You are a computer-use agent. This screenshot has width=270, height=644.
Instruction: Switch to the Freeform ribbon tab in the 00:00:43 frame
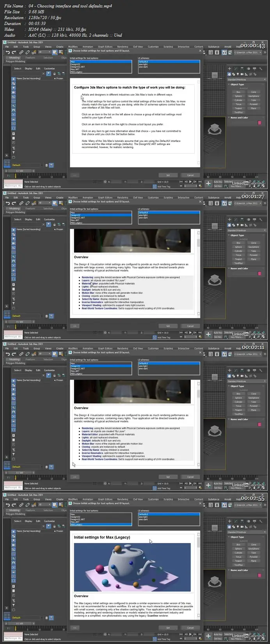[30, 58]
